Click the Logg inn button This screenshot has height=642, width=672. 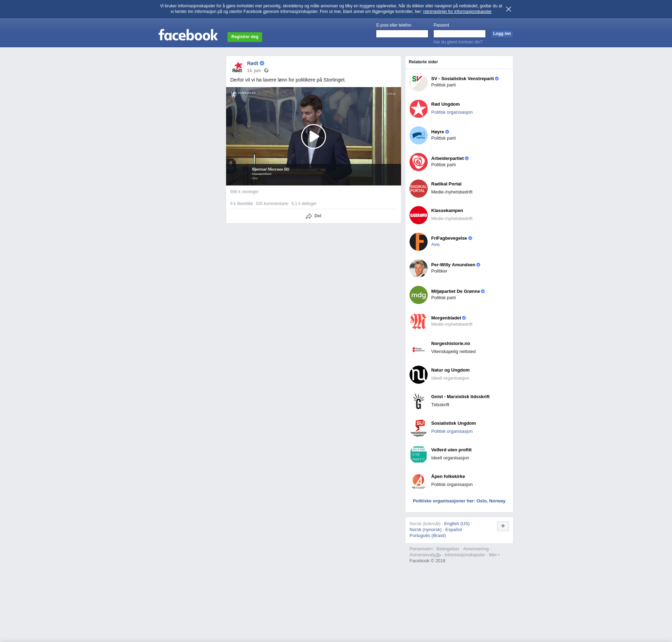(502, 34)
